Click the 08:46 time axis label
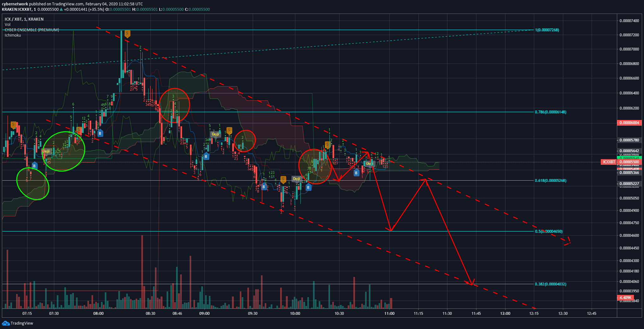The height and width of the screenshot is (329, 644). click(177, 314)
